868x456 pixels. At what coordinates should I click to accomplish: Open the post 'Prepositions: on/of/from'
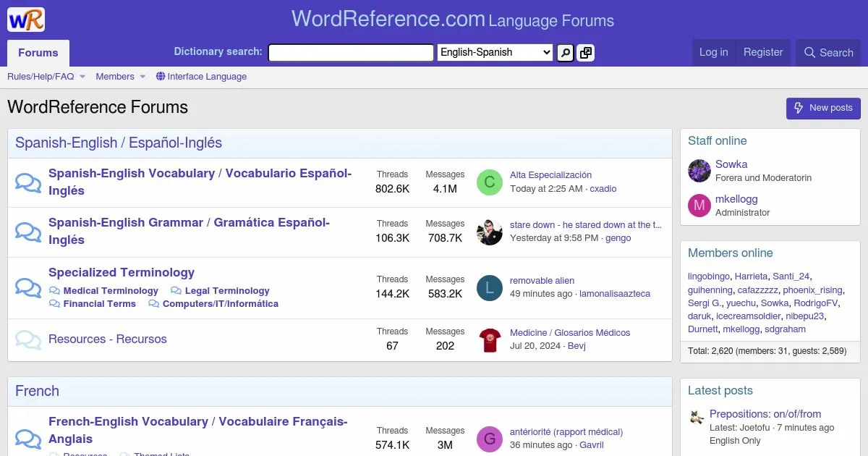[x=765, y=414]
